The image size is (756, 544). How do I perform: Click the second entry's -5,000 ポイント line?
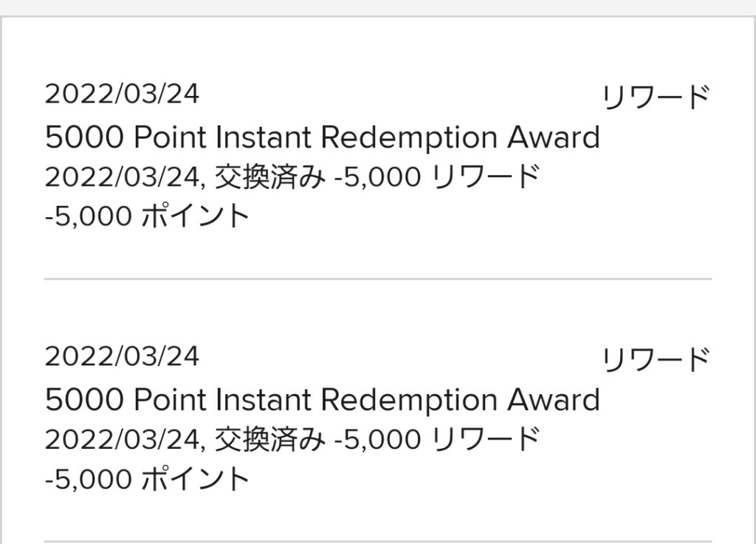click(147, 478)
